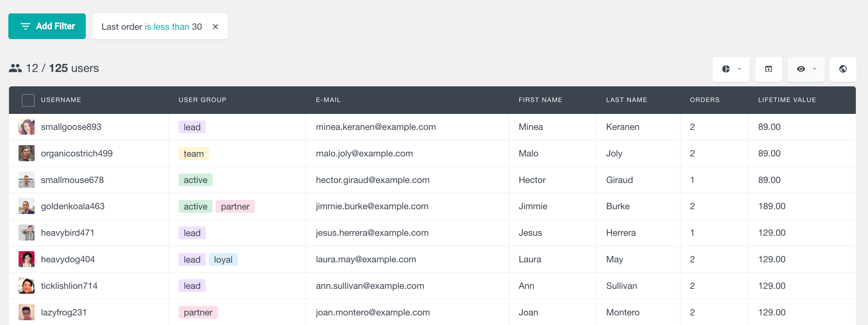The width and height of the screenshot is (868, 325).
Task: Sort by the LAST NAME column header
Action: pos(626,100)
